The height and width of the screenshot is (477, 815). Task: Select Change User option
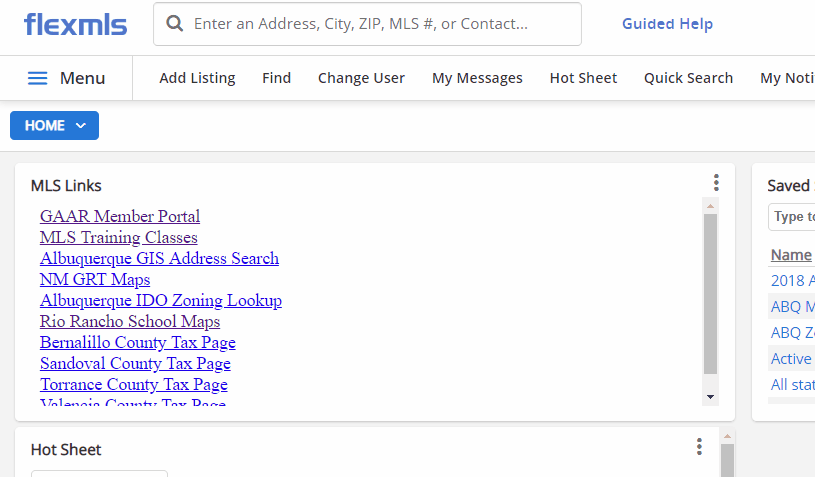click(361, 78)
